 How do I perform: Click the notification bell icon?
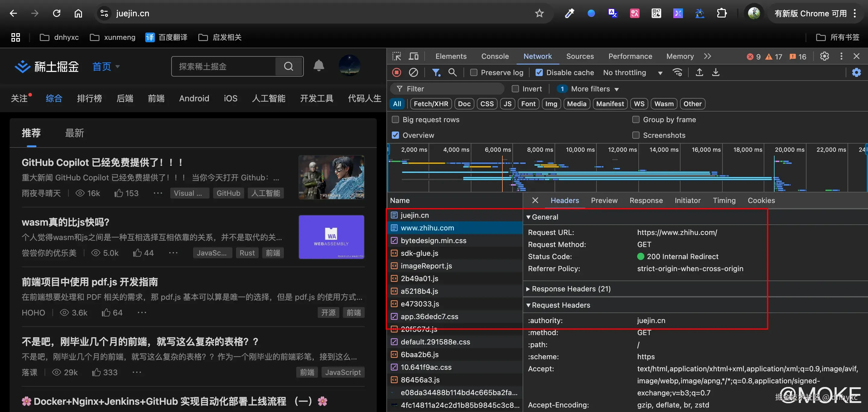[x=319, y=66]
